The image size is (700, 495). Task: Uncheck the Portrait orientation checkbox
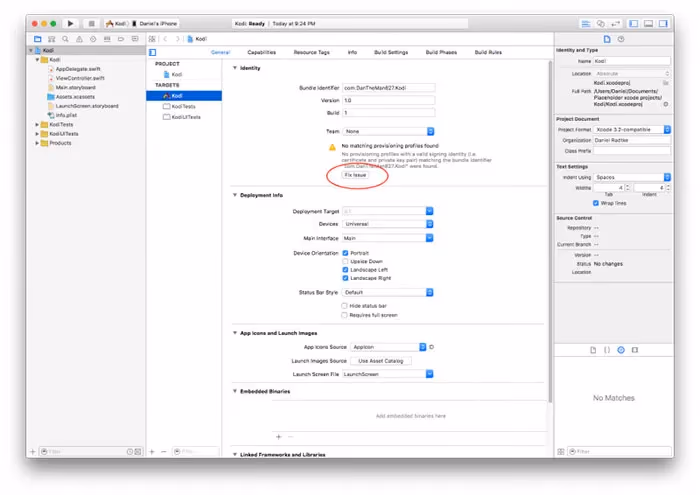pos(345,253)
